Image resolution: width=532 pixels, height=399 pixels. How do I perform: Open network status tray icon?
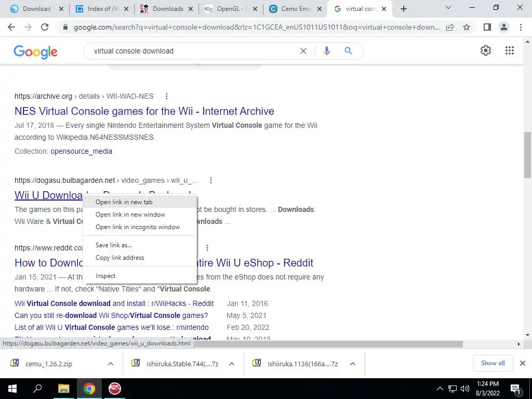pyautogui.click(x=453, y=389)
